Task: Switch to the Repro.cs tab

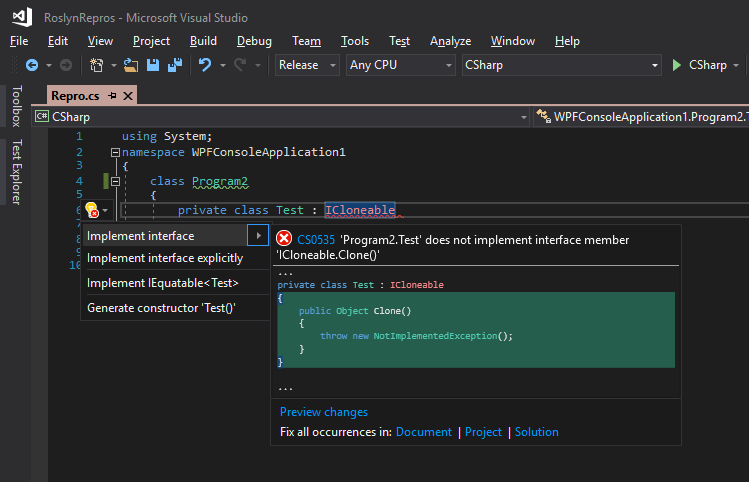Action: (x=75, y=96)
